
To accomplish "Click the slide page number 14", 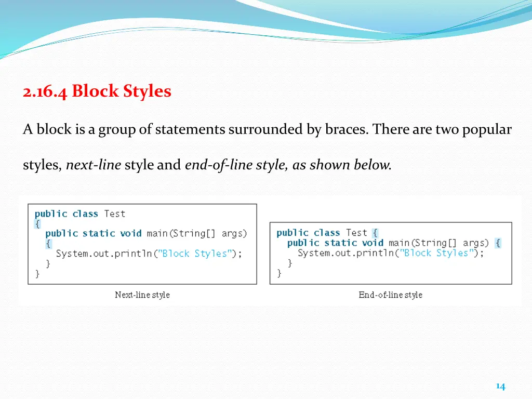I will tap(500, 386).
